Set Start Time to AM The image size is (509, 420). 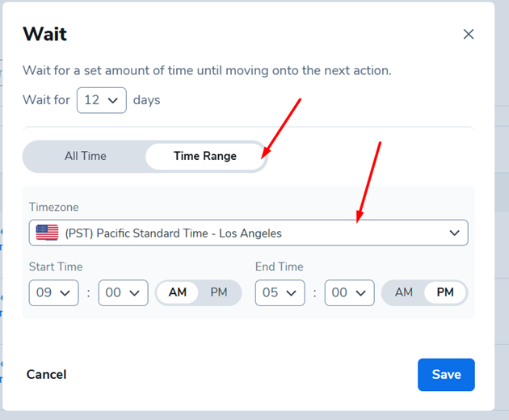178,292
